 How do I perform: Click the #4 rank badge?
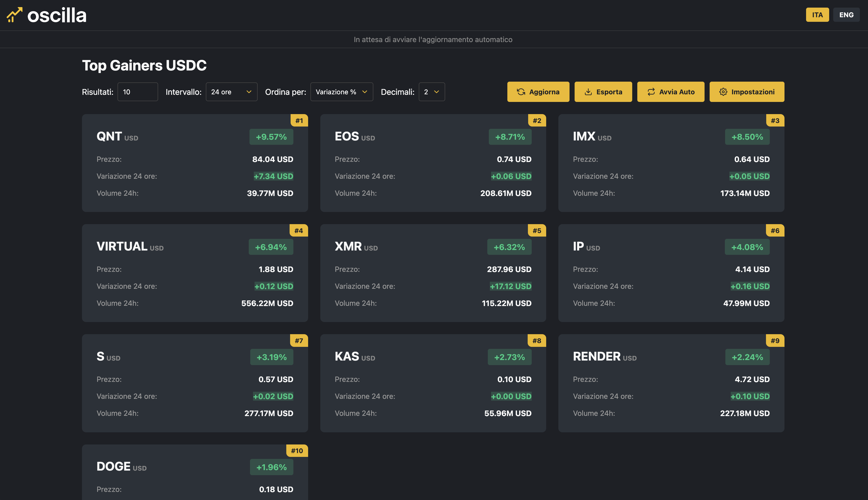(298, 230)
